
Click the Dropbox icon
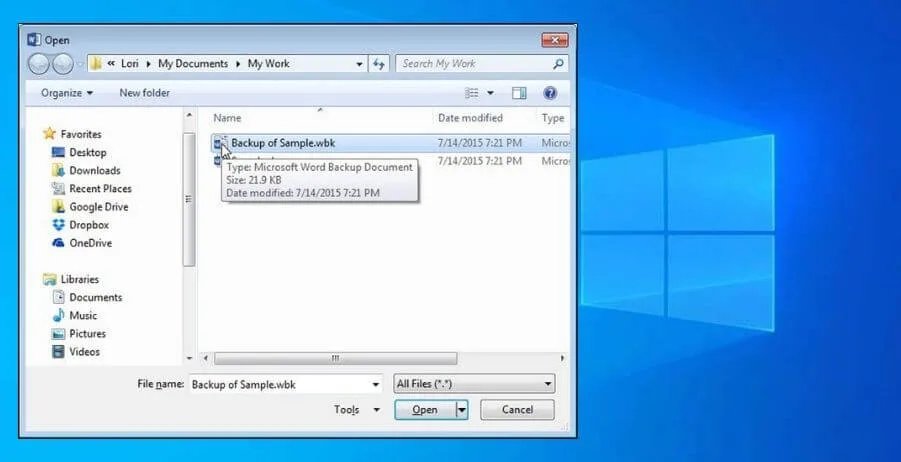[58, 225]
